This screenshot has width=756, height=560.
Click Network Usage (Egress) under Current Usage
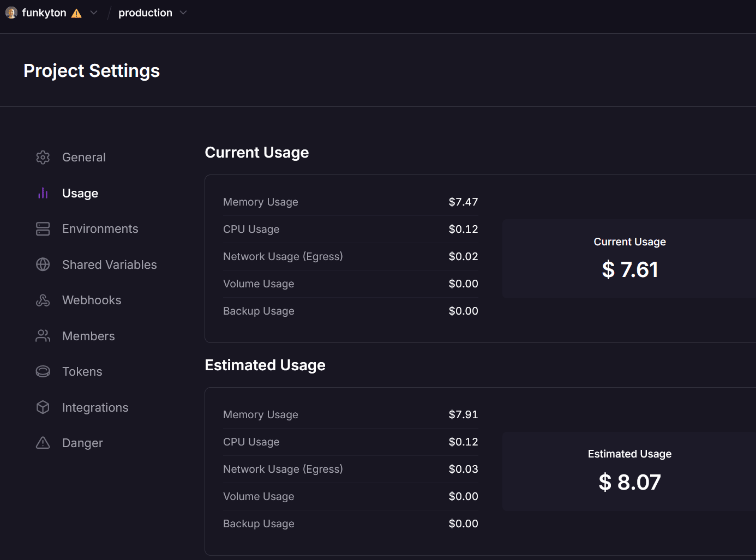tap(283, 256)
